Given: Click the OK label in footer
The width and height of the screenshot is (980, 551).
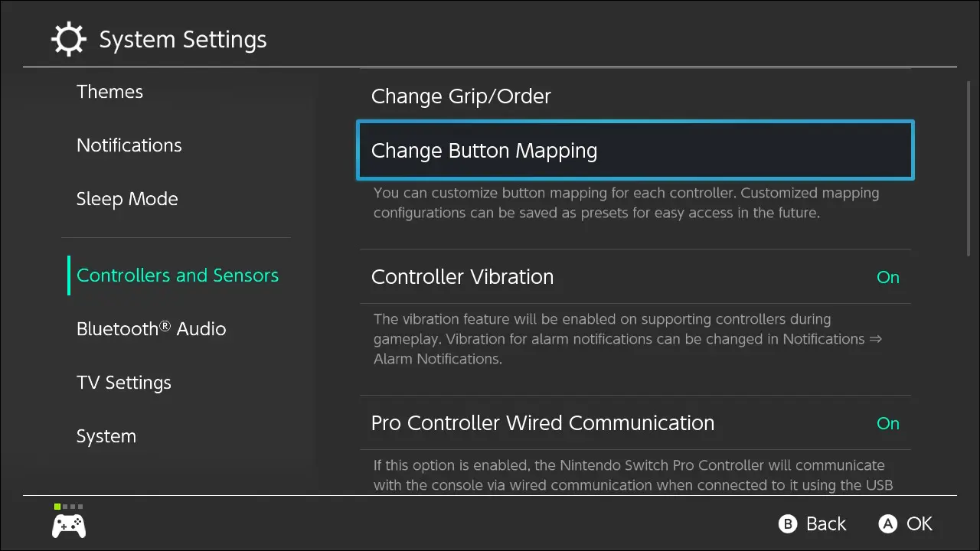Looking at the screenshot, I should (x=919, y=524).
